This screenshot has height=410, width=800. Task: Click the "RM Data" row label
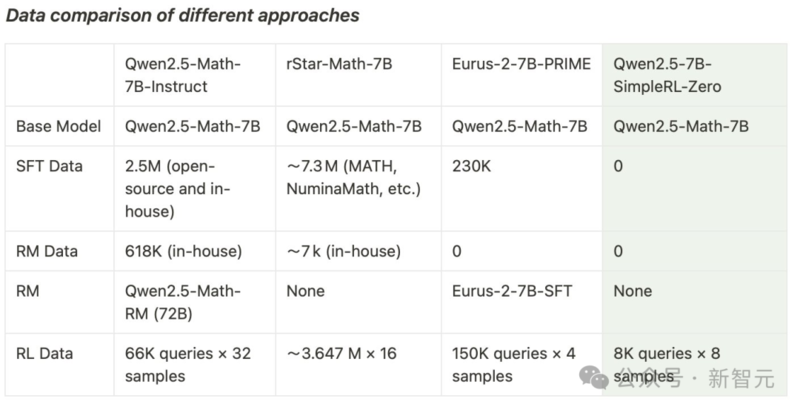(x=47, y=251)
